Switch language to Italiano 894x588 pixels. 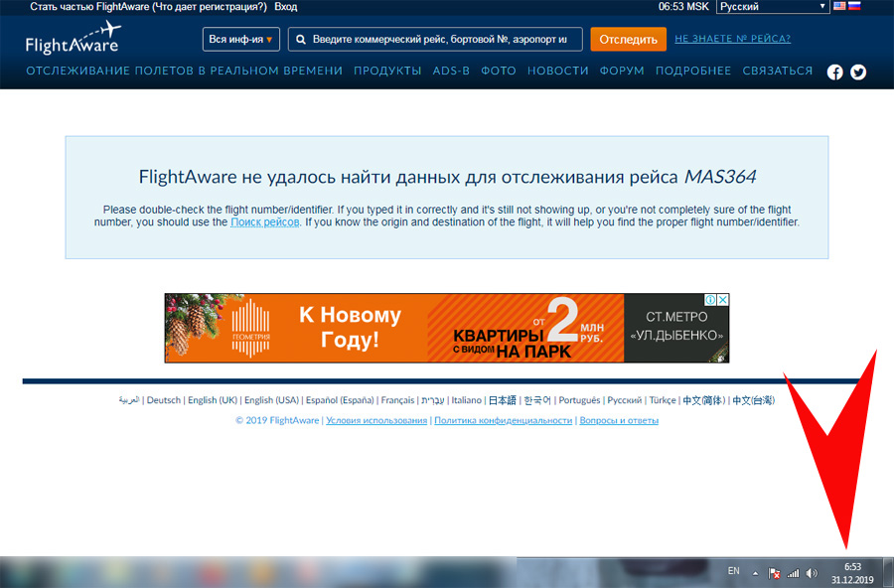pyautogui.click(x=467, y=400)
